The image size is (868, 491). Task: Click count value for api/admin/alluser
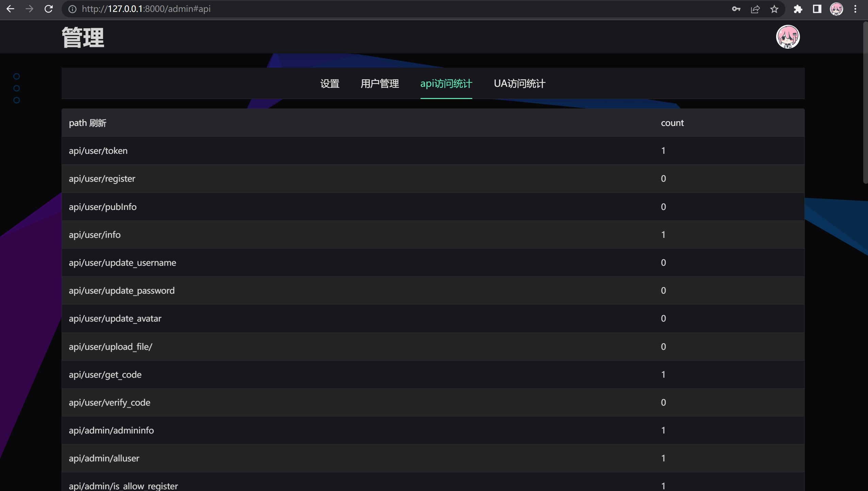click(663, 458)
